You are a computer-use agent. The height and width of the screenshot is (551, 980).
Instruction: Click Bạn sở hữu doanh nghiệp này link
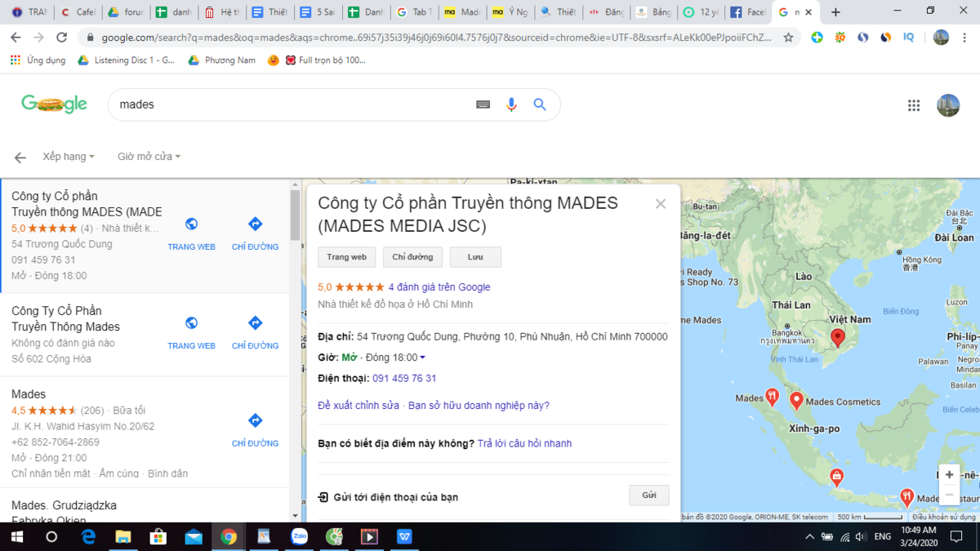tap(479, 406)
